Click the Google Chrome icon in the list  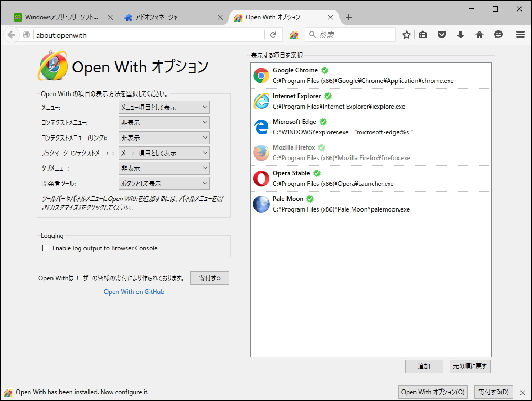coord(261,75)
